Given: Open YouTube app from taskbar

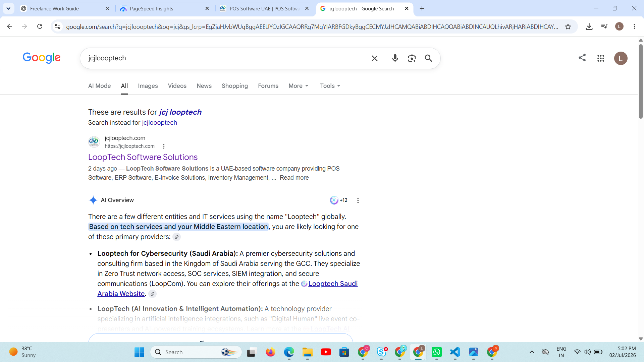Looking at the screenshot, I should coord(326,352).
